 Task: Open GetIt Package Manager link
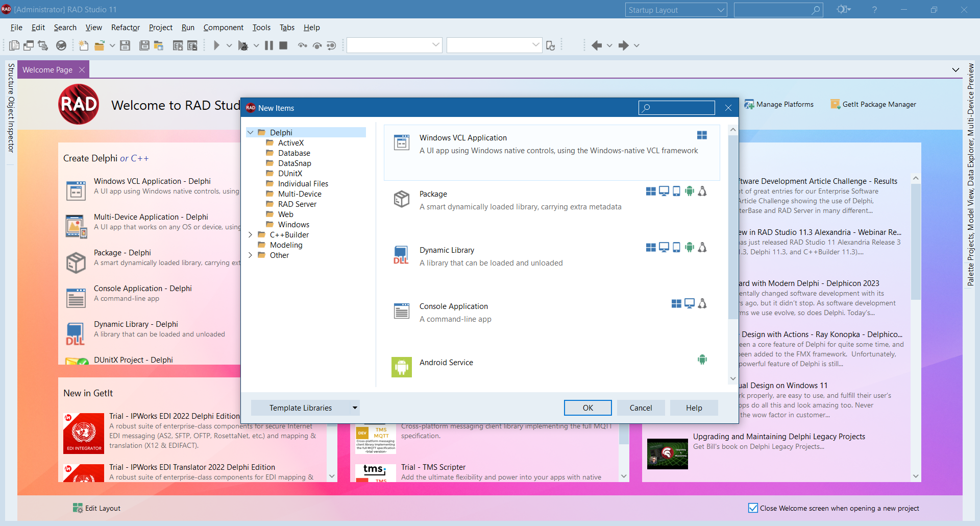873,104
